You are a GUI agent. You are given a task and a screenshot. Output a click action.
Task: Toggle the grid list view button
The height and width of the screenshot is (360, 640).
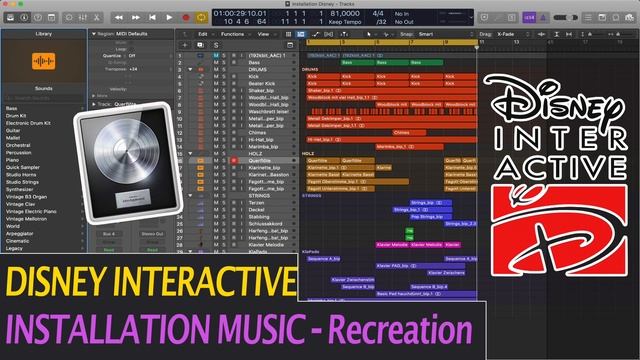pyautogui.click(x=289, y=34)
